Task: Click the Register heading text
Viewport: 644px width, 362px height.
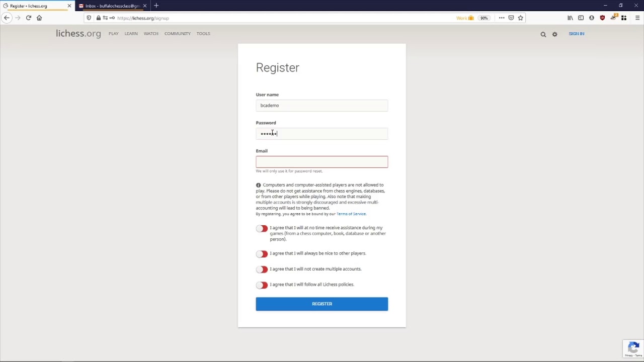Action: [277, 68]
